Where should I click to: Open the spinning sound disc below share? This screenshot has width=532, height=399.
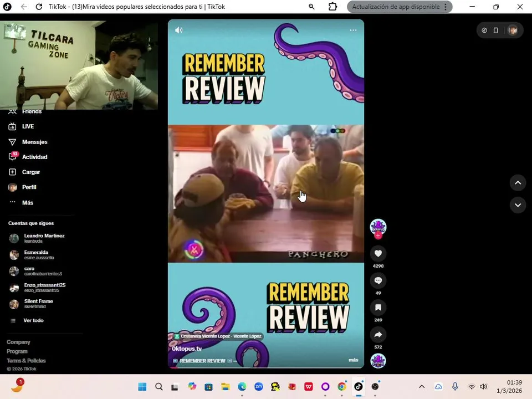[378, 361]
